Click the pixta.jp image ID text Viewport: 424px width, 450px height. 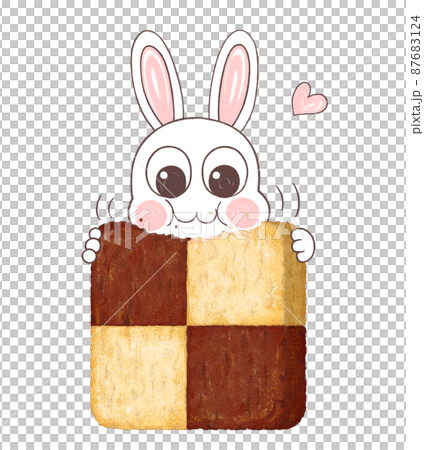(416, 75)
